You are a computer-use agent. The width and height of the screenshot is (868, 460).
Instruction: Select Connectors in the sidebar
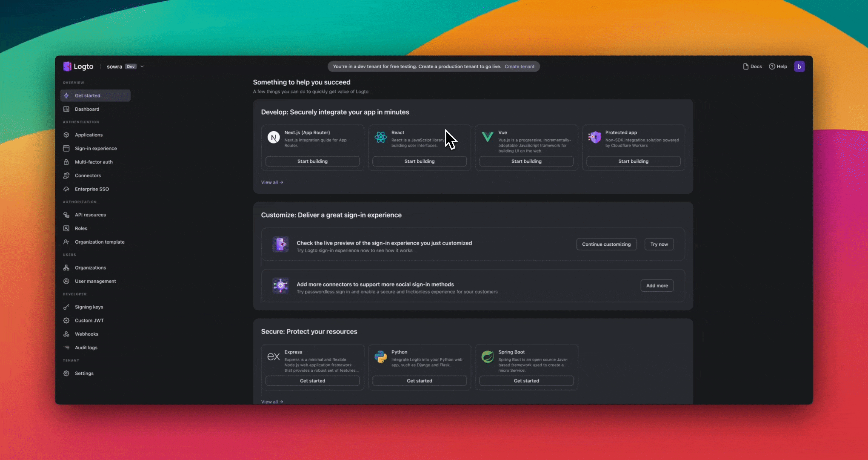[88, 175]
